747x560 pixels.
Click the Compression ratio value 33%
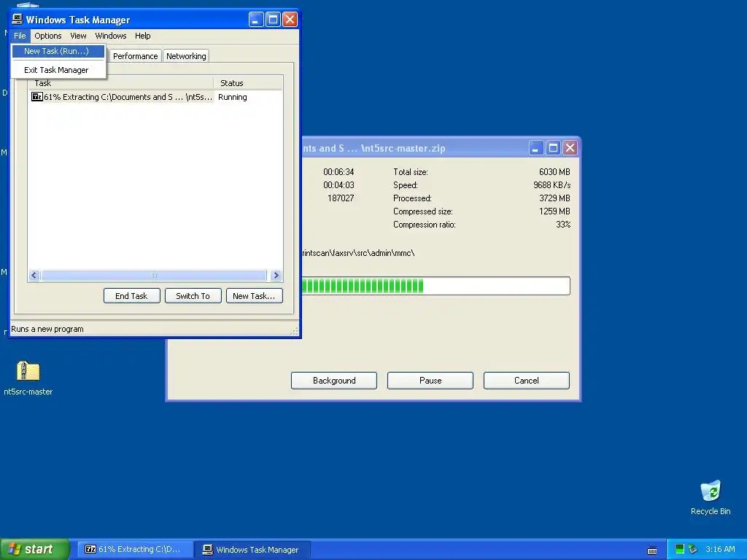563,225
